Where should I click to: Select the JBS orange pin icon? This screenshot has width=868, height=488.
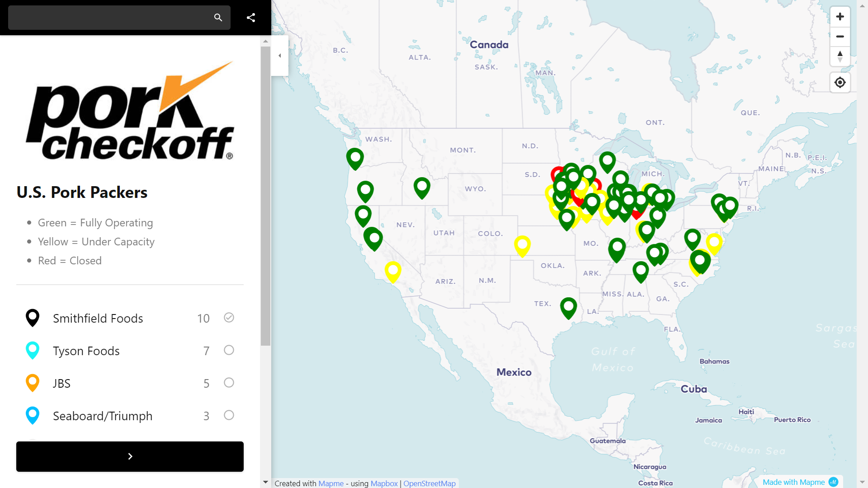32,383
